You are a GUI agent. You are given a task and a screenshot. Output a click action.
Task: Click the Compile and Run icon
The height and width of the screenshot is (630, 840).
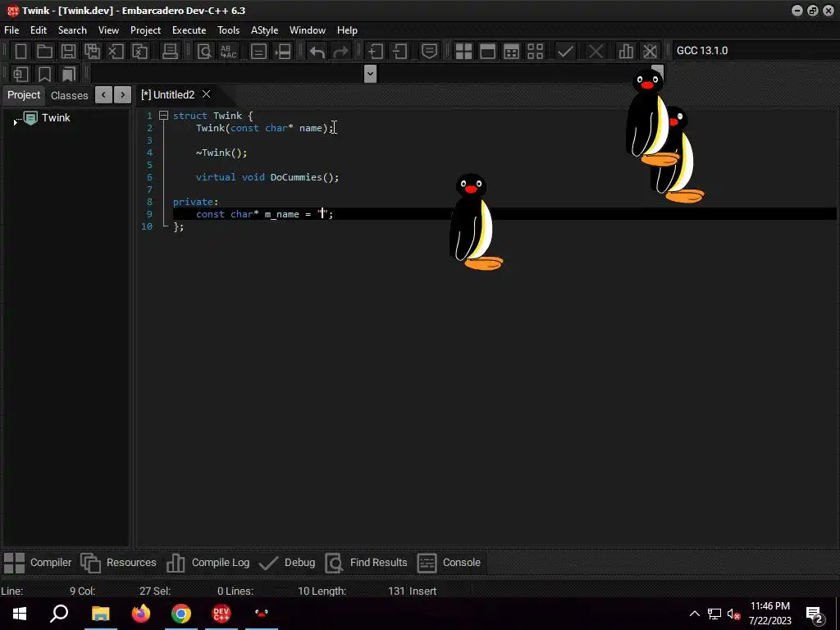click(x=512, y=52)
